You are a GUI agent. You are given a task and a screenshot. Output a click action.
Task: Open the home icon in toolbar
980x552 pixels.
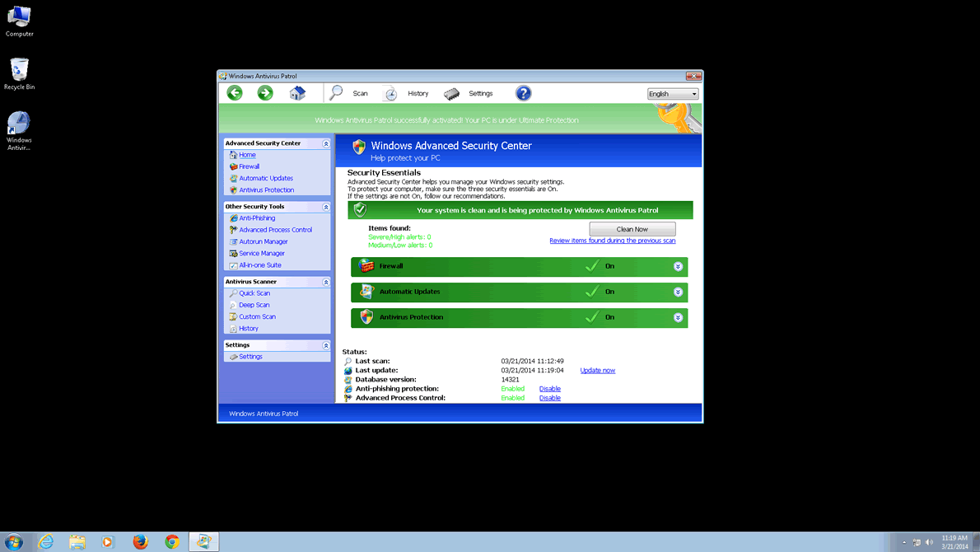pyautogui.click(x=297, y=93)
